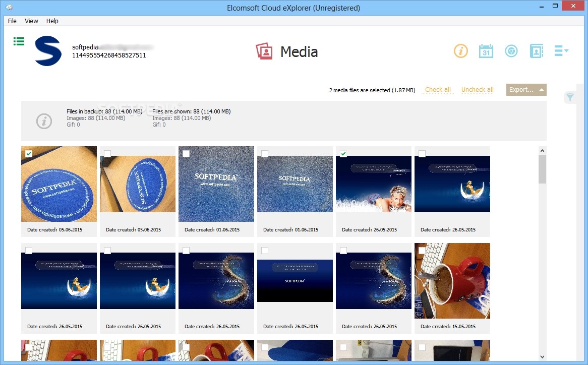
Task: Click the Uncheck all link
Action: pyautogui.click(x=478, y=90)
